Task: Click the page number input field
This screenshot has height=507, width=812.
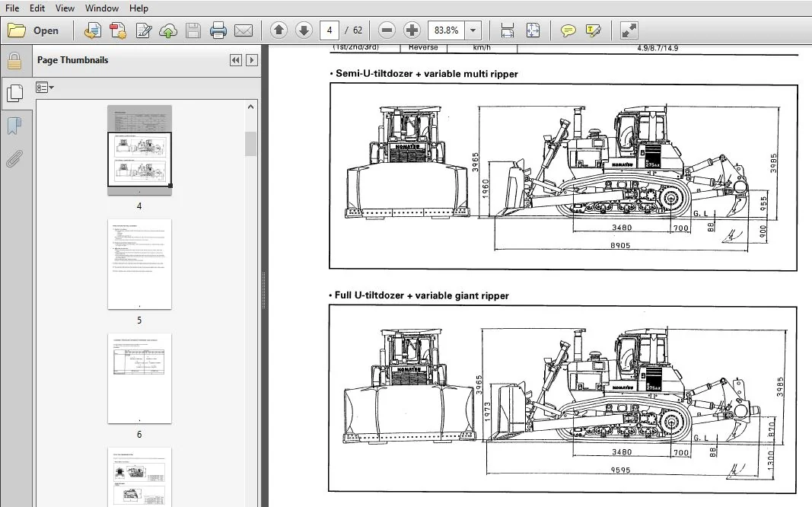Action: (x=330, y=30)
